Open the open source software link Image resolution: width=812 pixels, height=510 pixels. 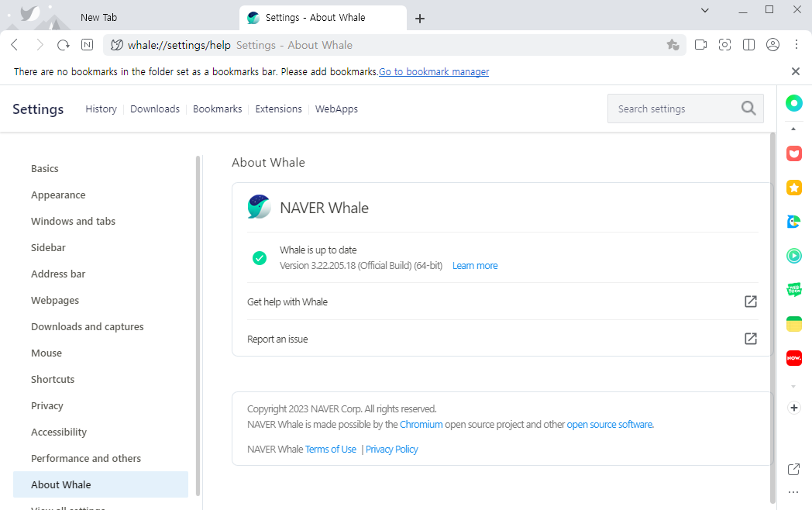610,424
